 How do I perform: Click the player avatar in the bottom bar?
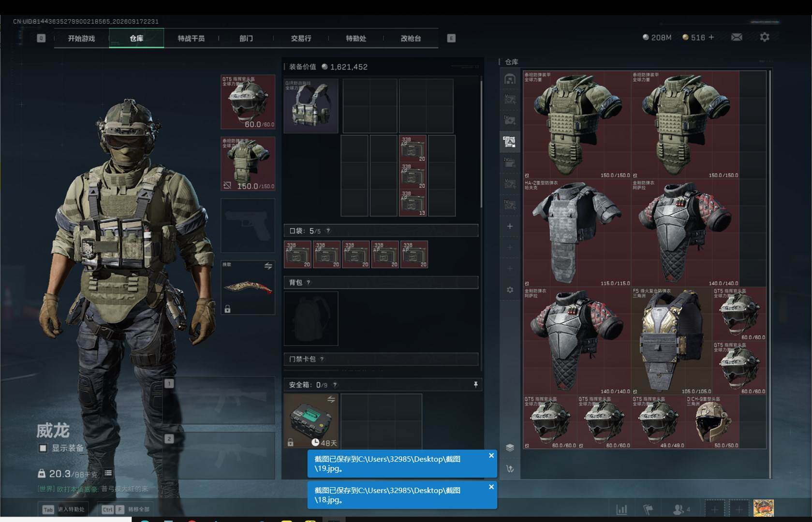(x=764, y=508)
